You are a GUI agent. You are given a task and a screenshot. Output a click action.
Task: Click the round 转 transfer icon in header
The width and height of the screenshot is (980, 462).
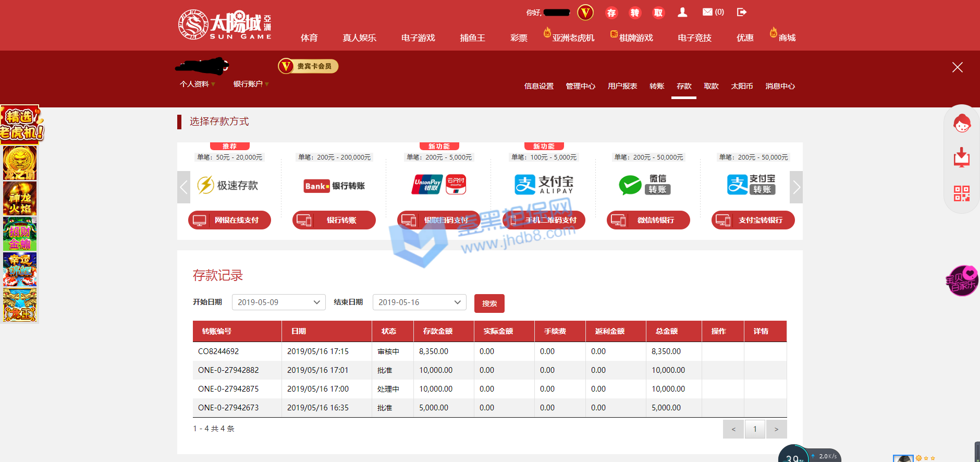pos(635,13)
